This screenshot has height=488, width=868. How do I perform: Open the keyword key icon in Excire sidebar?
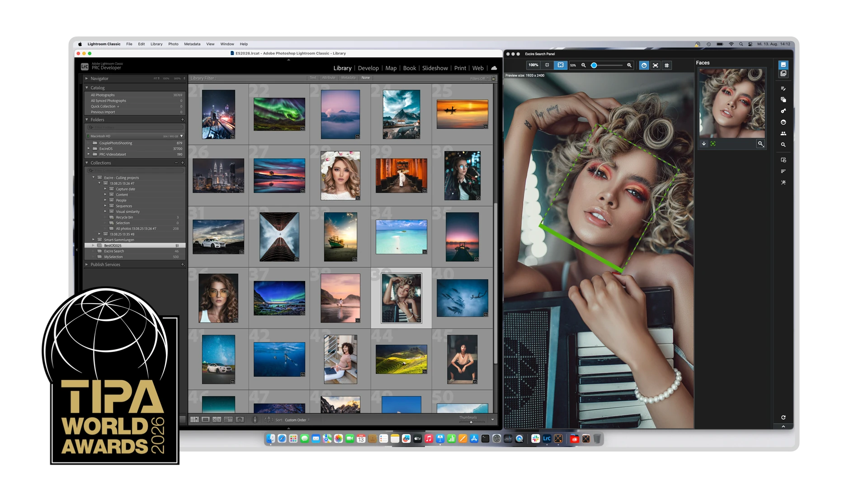click(783, 111)
